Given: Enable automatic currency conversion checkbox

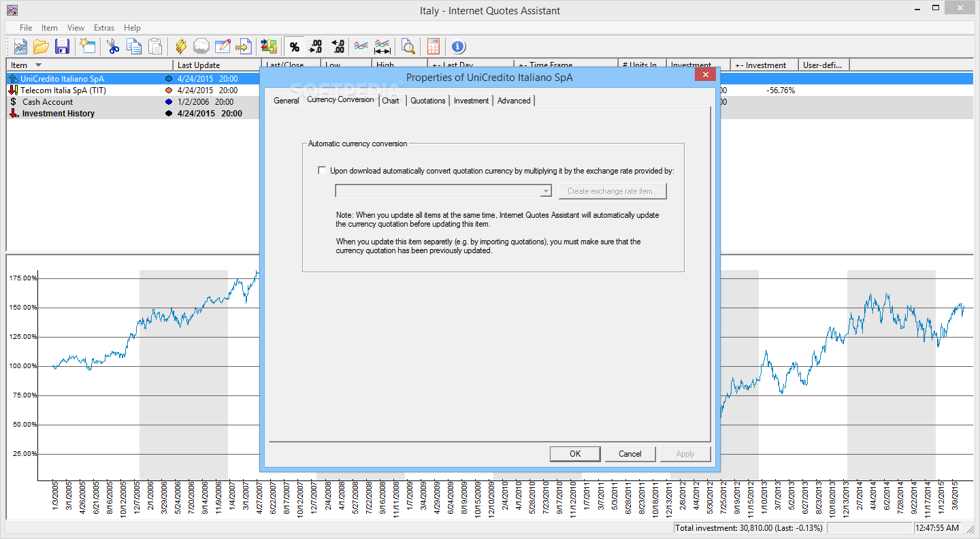Looking at the screenshot, I should [322, 171].
